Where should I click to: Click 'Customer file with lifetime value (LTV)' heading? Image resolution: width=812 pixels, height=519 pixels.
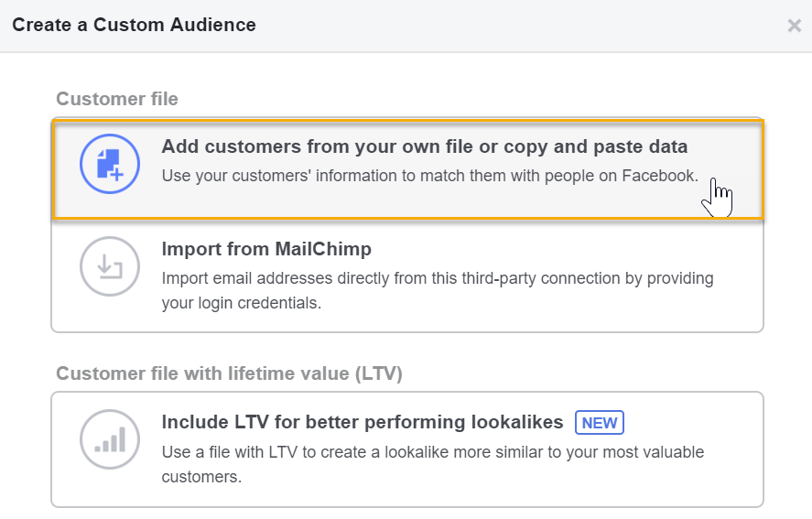pyautogui.click(x=229, y=373)
